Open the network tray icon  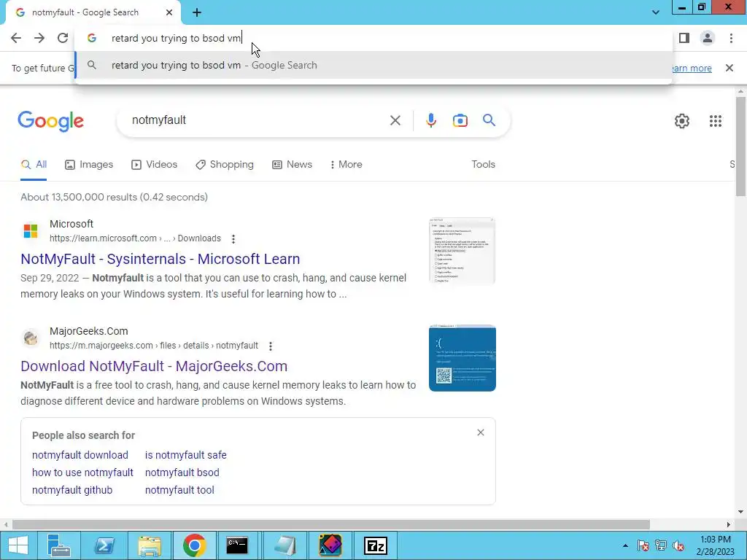[661, 545]
